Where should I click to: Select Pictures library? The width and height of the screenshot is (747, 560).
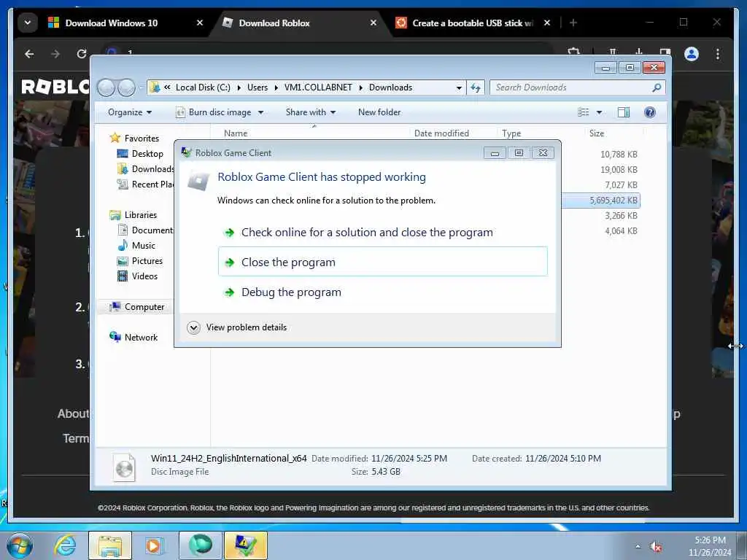[147, 261]
